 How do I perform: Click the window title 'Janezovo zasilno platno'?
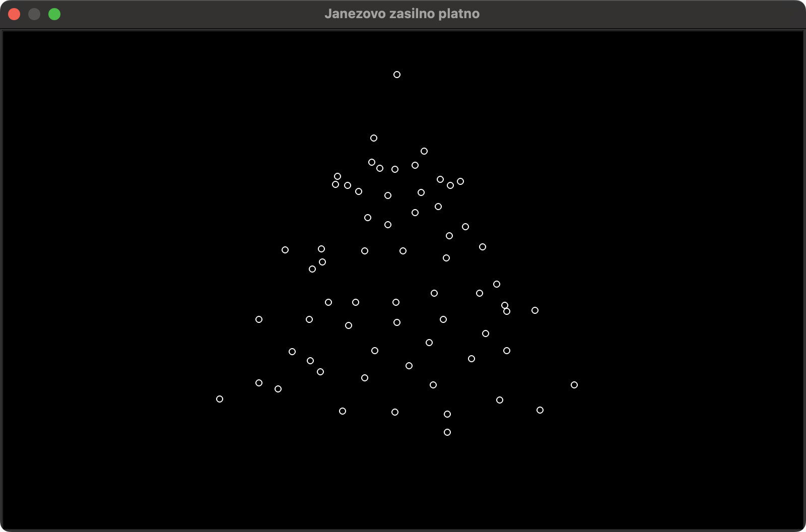[401, 14]
